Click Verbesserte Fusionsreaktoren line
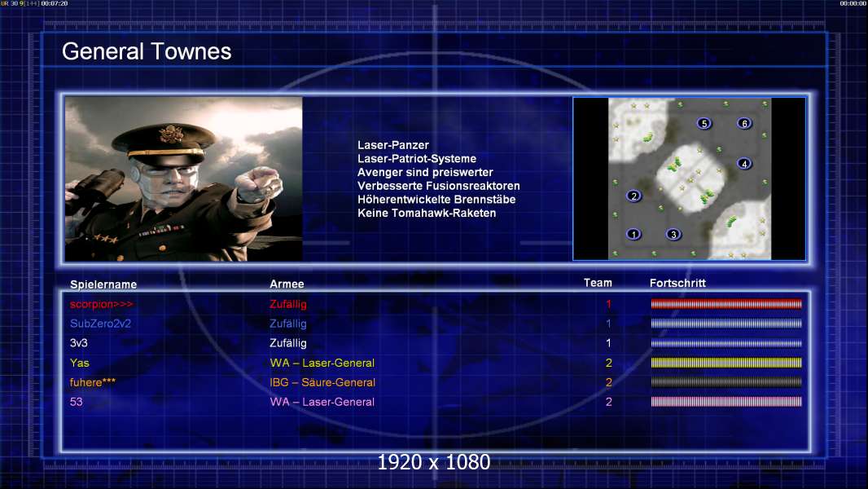Image resolution: width=868 pixels, height=489 pixels. pyautogui.click(x=438, y=186)
